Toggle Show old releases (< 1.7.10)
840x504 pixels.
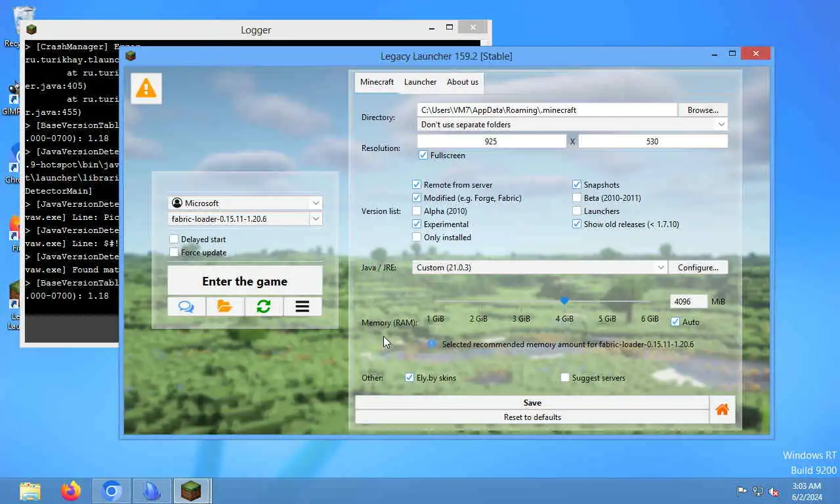tap(577, 224)
